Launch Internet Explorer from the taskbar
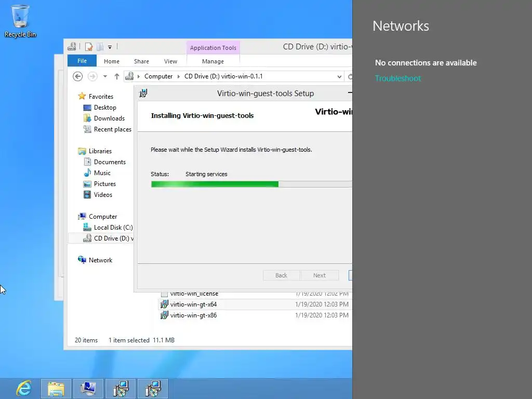The image size is (532, 399). click(x=24, y=389)
